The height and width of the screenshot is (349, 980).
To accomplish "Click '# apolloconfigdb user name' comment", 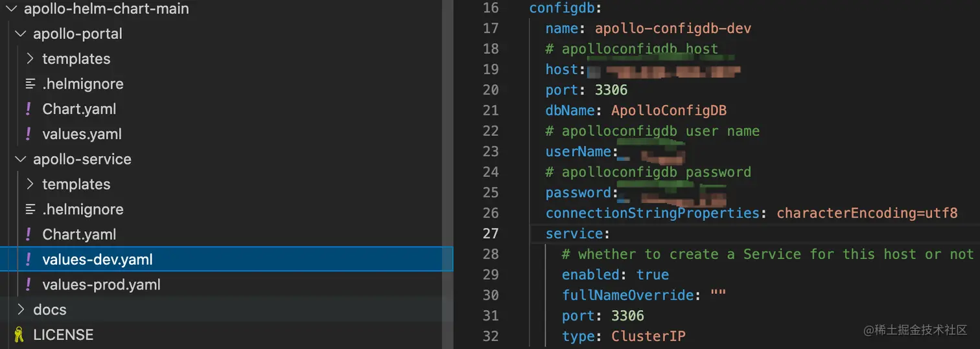I will [653, 131].
